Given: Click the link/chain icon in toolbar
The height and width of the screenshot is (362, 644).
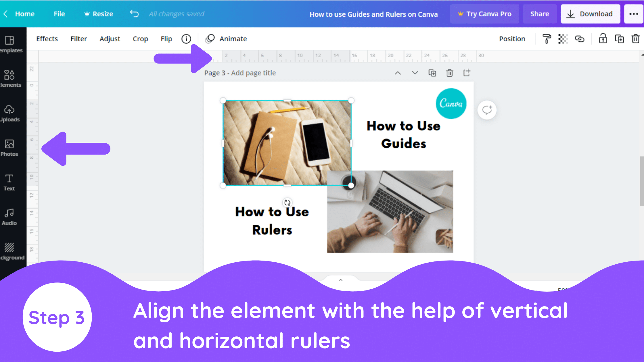Looking at the screenshot, I should pyautogui.click(x=580, y=39).
